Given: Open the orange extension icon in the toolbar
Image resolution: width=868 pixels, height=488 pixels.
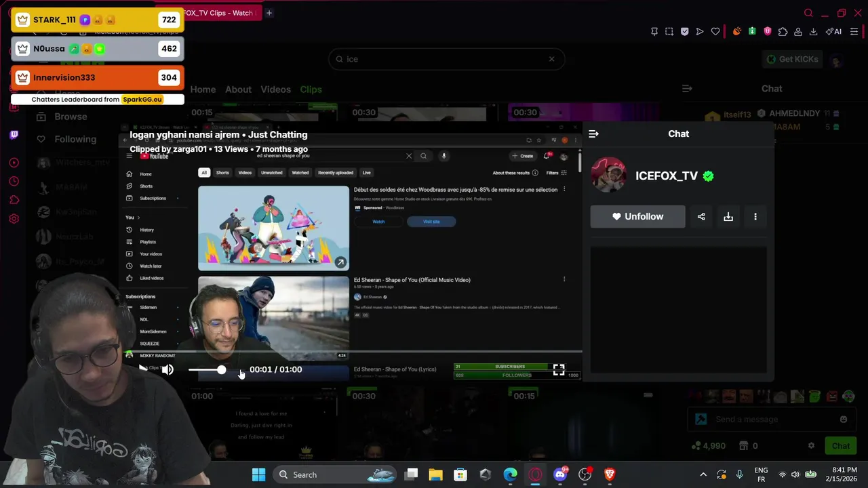Looking at the screenshot, I should pyautogui.click(x=737, y=31).
